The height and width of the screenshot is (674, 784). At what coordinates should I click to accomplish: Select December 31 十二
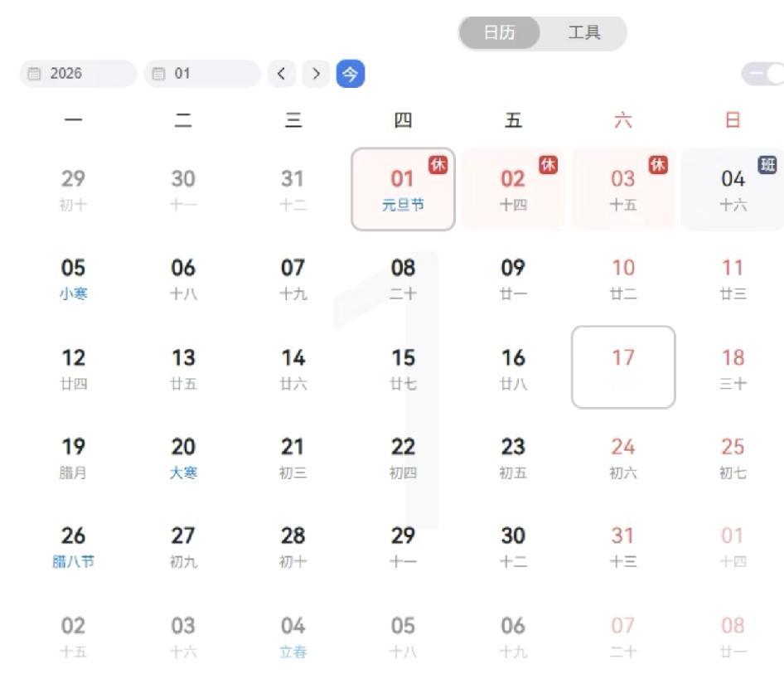tap(293, 189)
